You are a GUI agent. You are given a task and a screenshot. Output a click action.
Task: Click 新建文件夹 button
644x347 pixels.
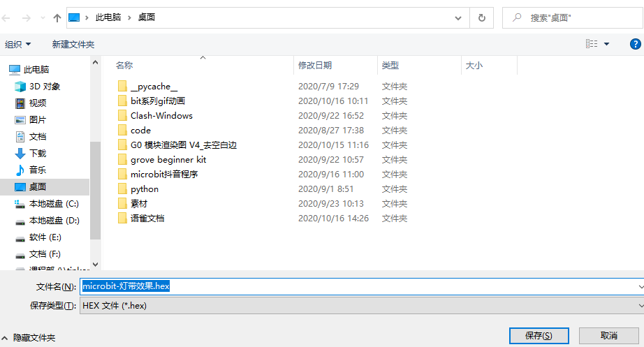[73, 45]
